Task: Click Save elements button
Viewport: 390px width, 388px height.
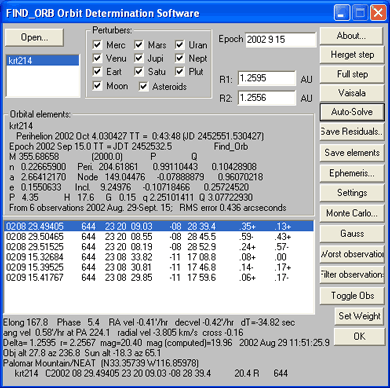Action: 351,153
